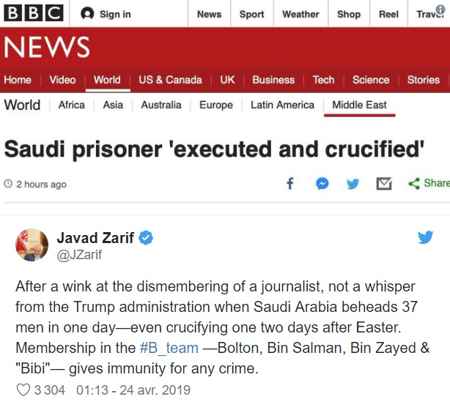Share article on Twitter icon
The width and height of the screenshot is (450, 402).
pyautogui.click(x=353, y=184)
